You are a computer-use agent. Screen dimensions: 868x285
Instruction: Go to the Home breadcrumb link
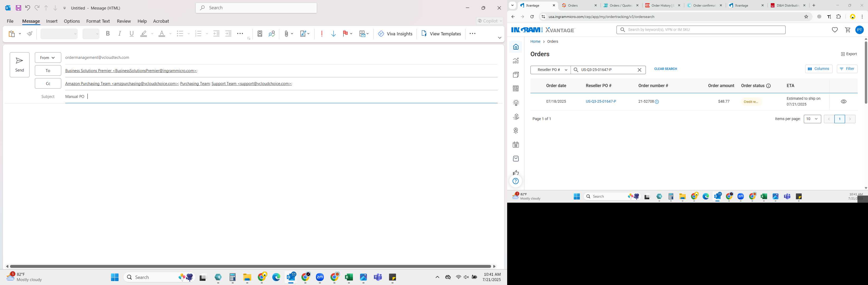pyautogui.click(x=535, y=42)
